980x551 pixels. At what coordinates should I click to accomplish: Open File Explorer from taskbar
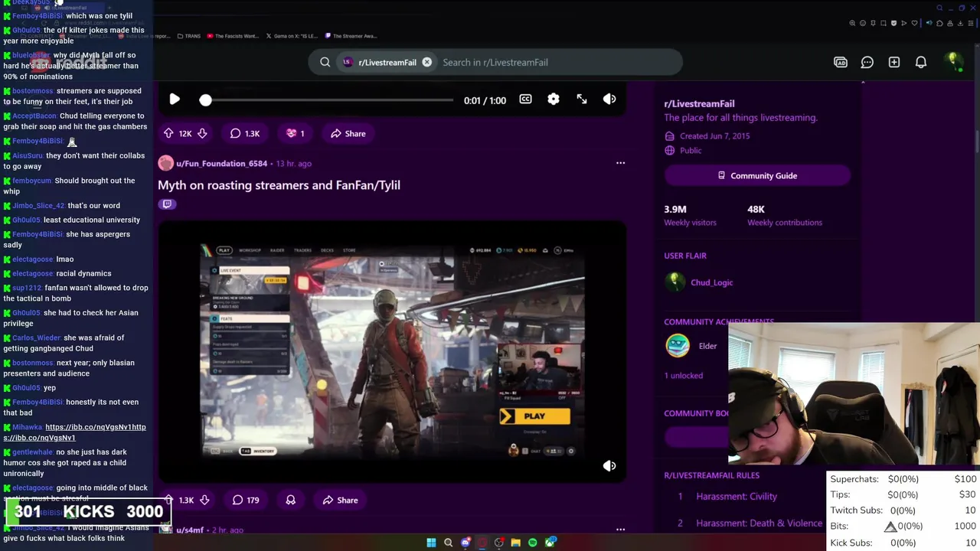coord(516,543)
